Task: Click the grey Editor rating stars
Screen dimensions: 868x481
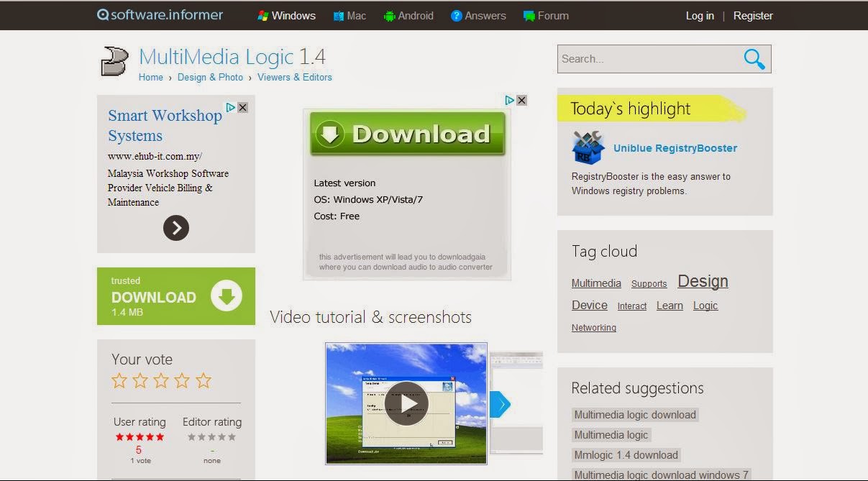Action: (x=211, y=436)
